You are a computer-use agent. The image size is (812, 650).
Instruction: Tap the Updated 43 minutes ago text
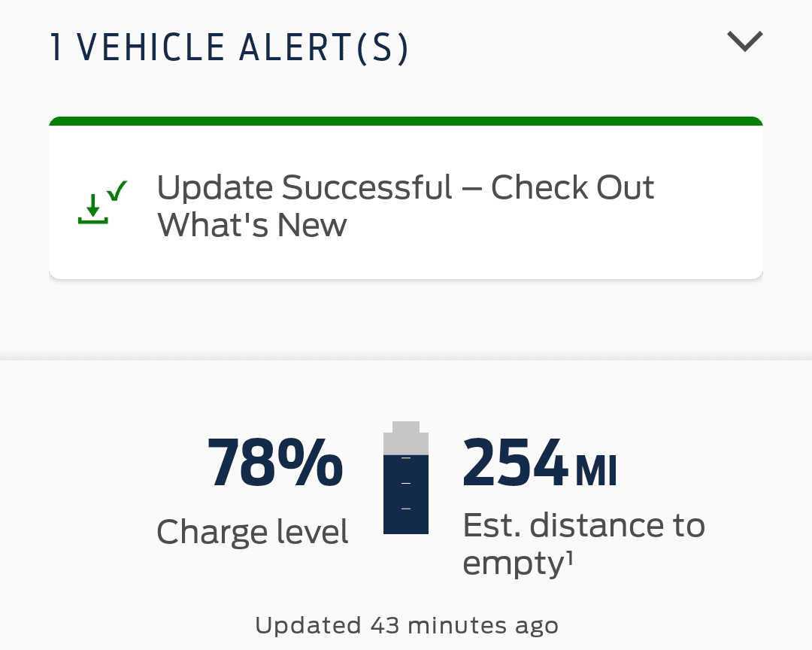(406, 625)
